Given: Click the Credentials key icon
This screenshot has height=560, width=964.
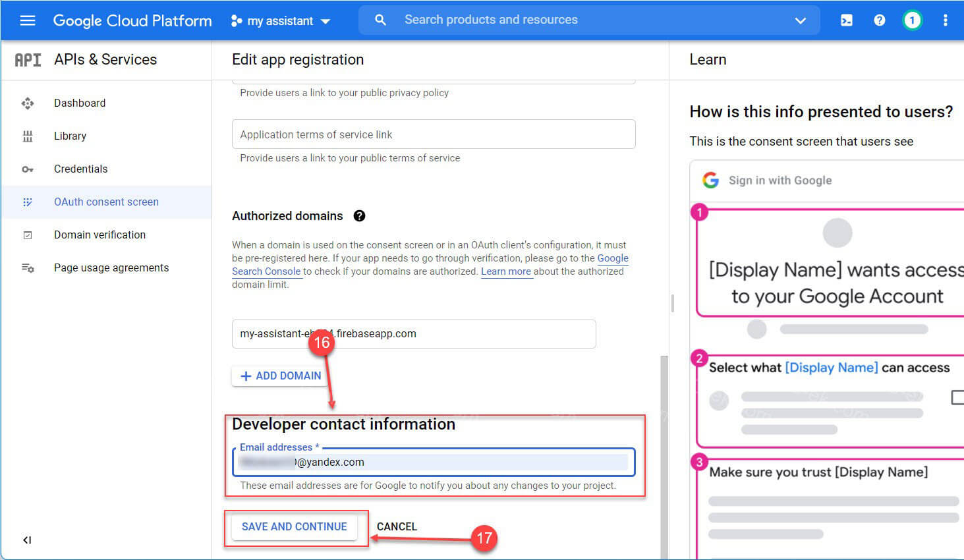Looking at the screenshot, I should (x=28, y=169).
